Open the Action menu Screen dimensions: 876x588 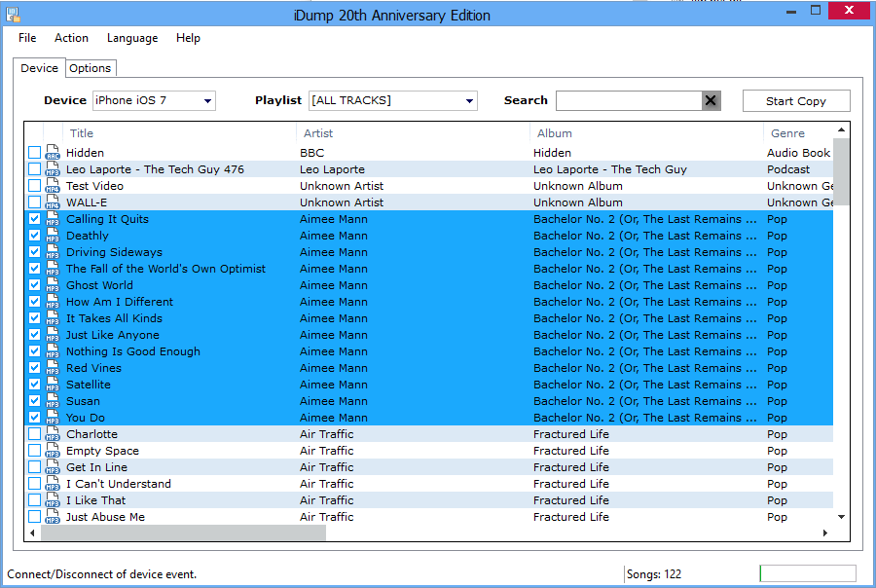(71, 38)
